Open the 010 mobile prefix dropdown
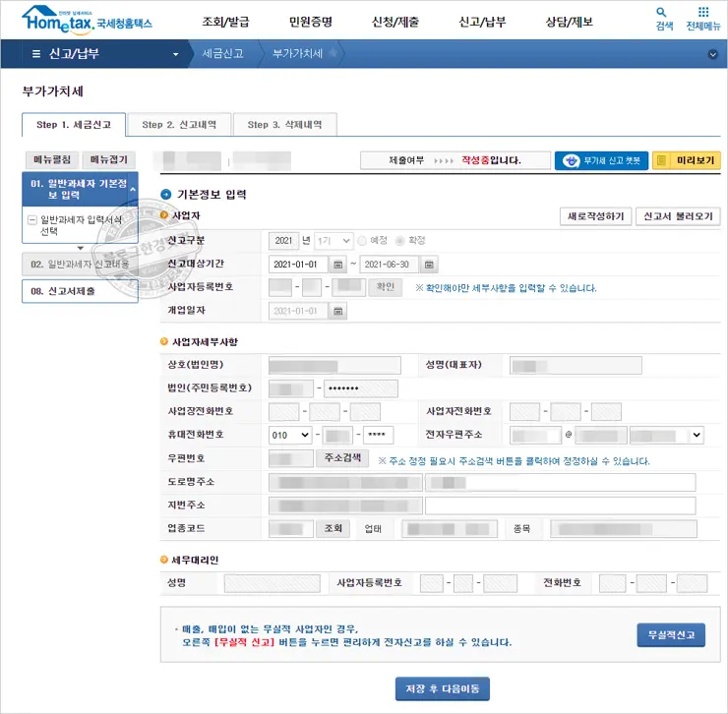 [x=290, y=435]
